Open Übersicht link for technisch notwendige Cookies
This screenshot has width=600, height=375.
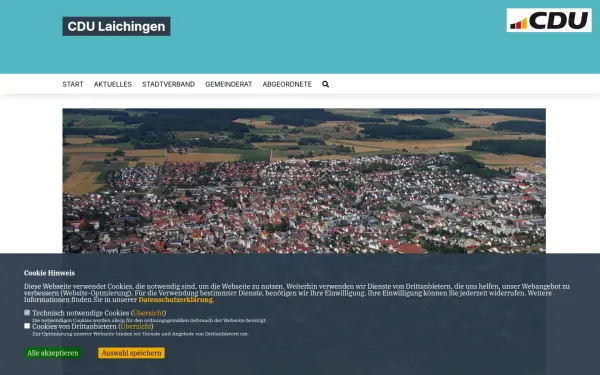pyautogui.click(x=148, y=313)
